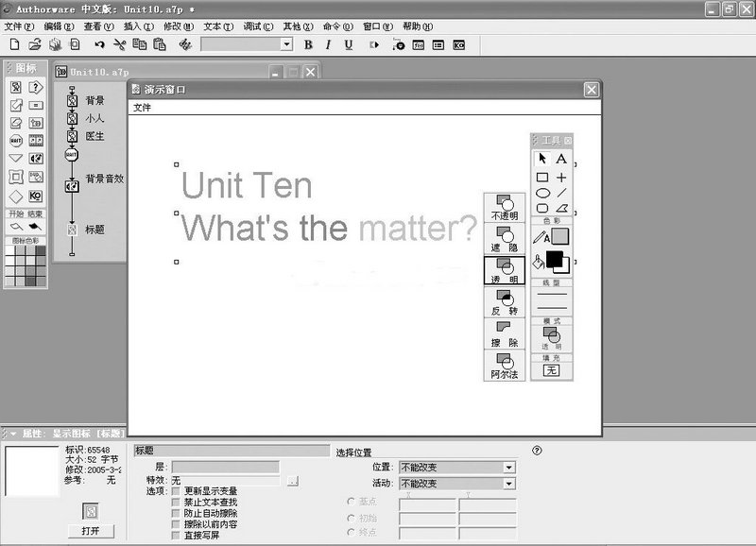
Task: Enable the 直接写屏 checkbox
Action: [174, 536]
